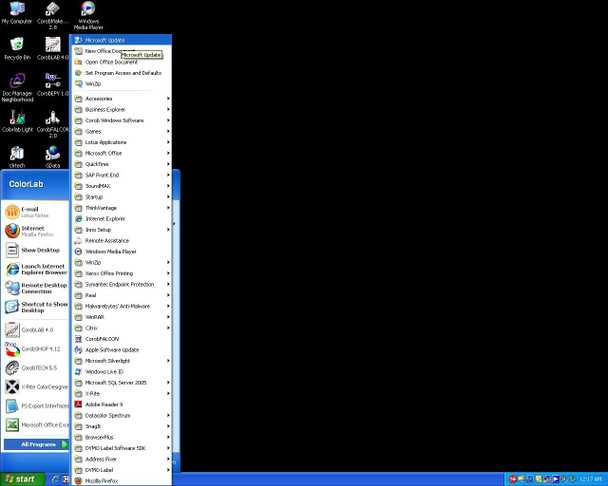The height and width of the screenshot is (486, 608).
Task: Click the taskbar clock showing 12:17 AM
Action: pos(590,479)
